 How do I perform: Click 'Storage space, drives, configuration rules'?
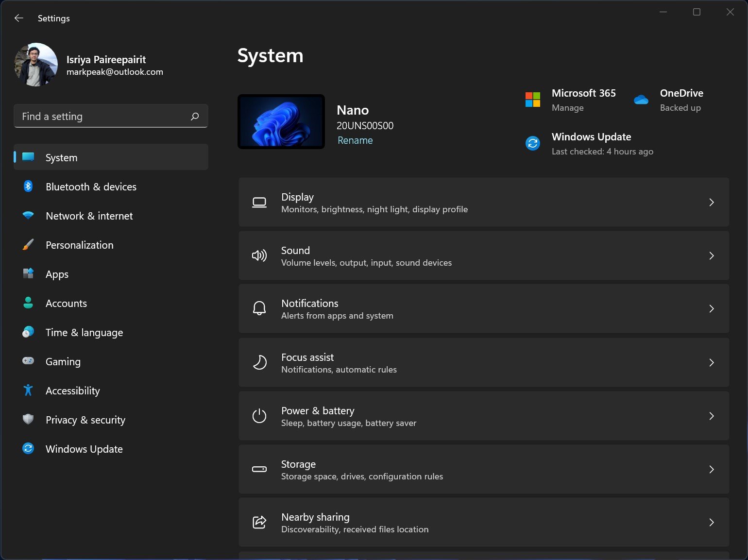362,476
